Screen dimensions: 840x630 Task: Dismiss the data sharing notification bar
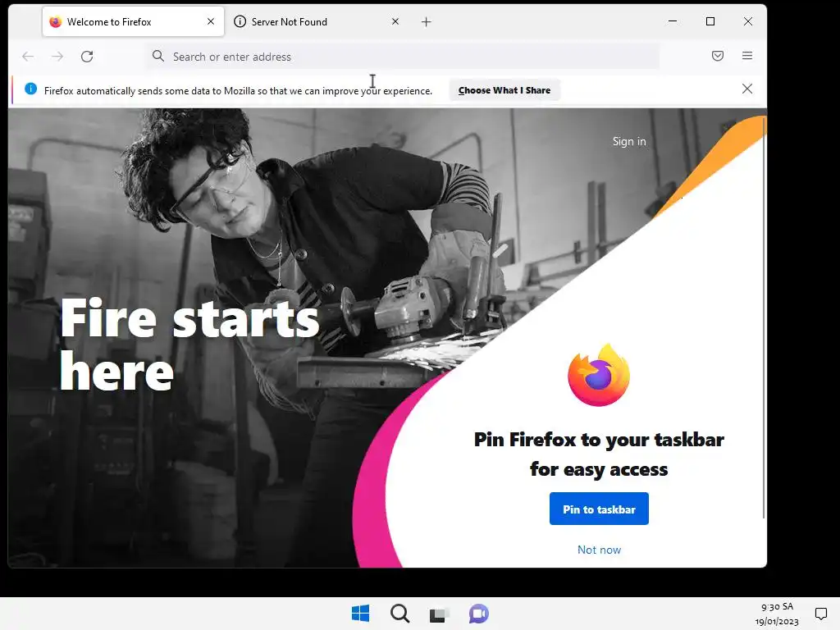(x=747, y=89)
